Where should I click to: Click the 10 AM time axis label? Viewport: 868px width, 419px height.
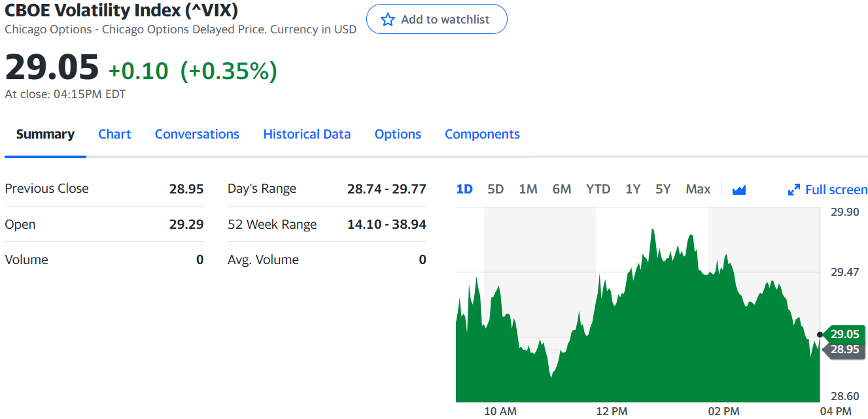500,411
